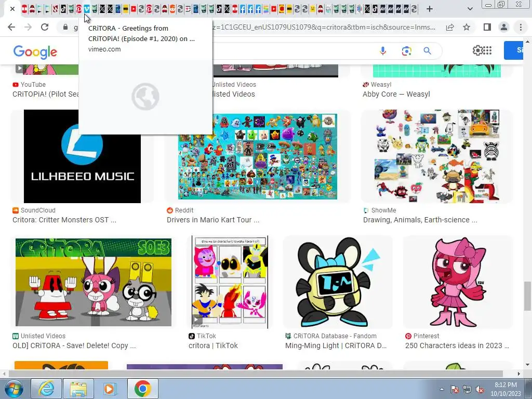Open 250 Characters ideas in 2023 link
The image size is (532, 399).
click(x=457, y=345)
